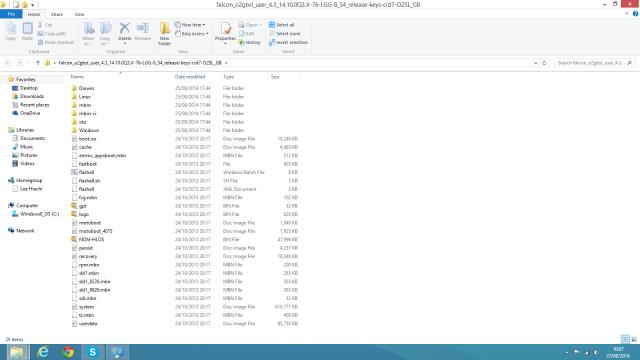
Task: Click Invert selection in the ribbon
Action: click(x=288, y=42)
